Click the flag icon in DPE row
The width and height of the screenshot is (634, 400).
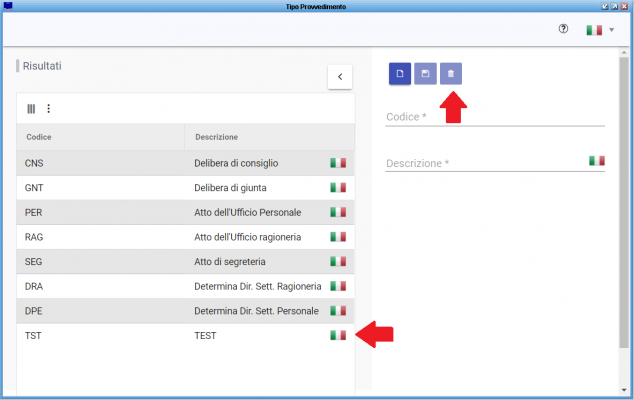[338, 311]
